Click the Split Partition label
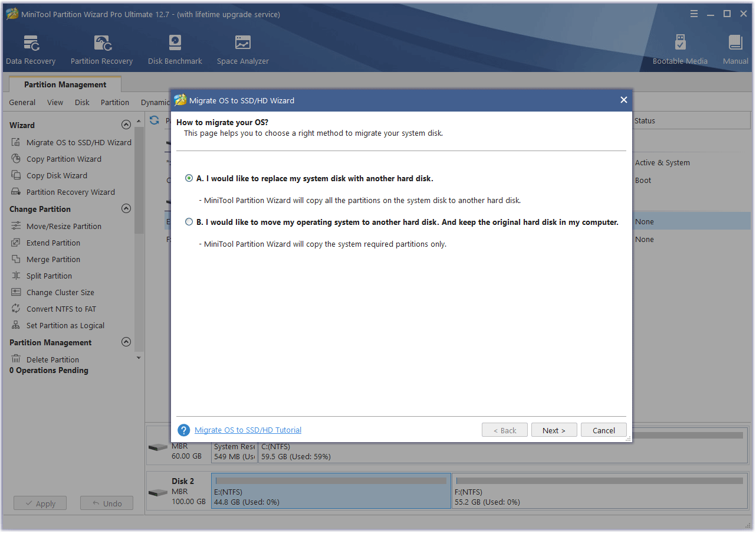 pyautogui.click(x=49, y=276)
